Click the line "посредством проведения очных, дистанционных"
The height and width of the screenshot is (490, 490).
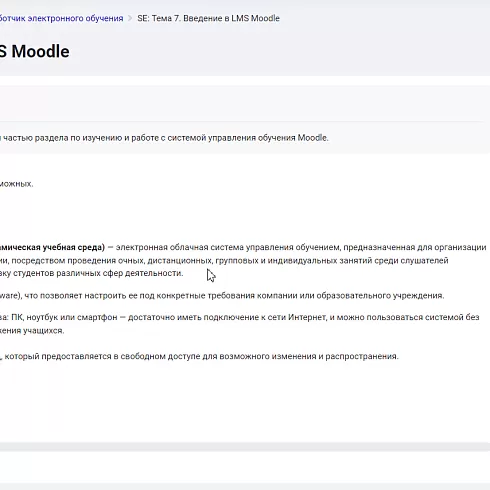pyautogui.click(x=112, y=260)
